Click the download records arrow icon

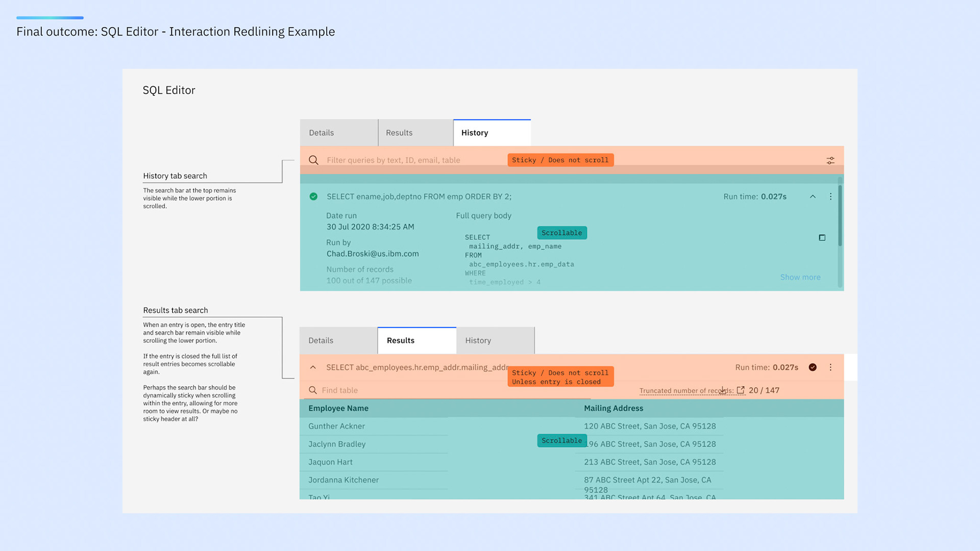(723, 390)
